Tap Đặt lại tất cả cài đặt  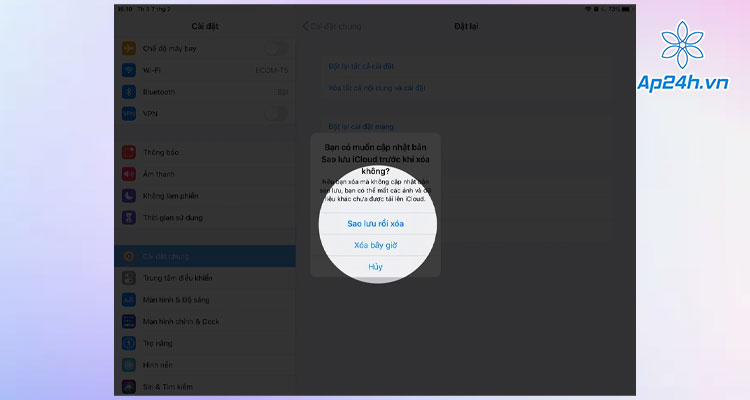[361, 67]
